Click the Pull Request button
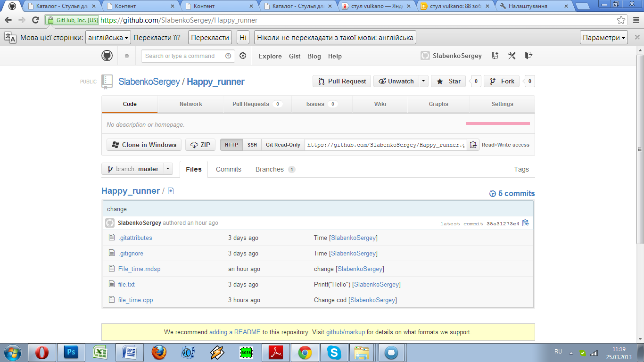 [342, 81]
